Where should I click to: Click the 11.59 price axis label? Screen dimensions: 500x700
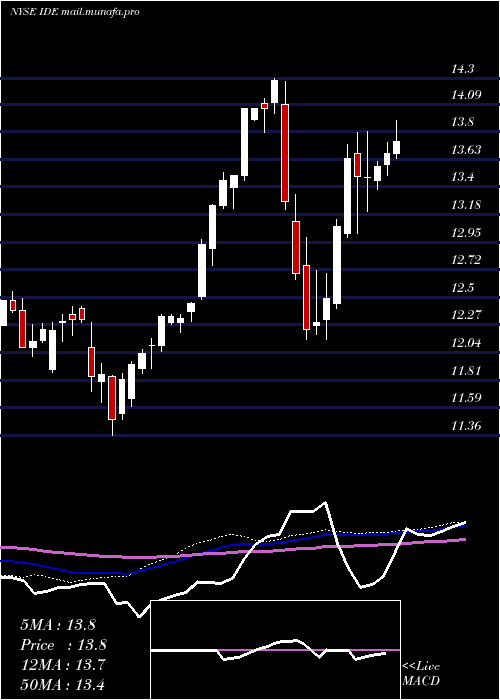pos(466,398)
